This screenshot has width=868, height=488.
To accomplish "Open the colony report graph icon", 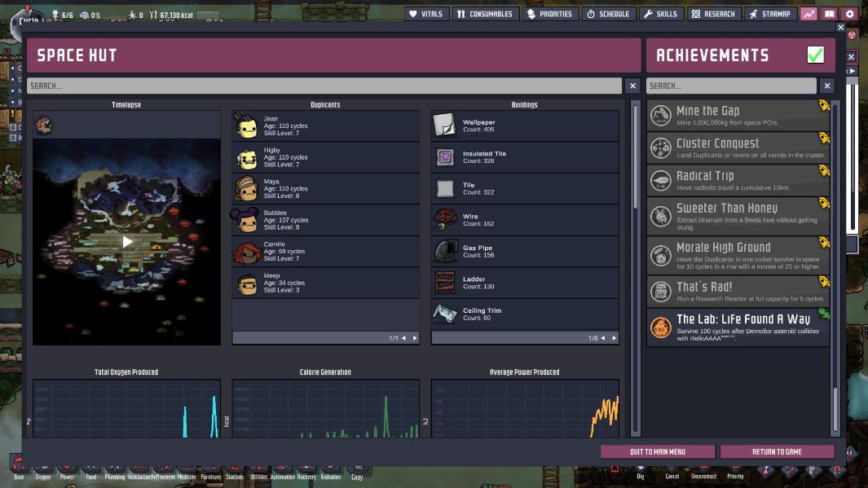I will point(809,14).
